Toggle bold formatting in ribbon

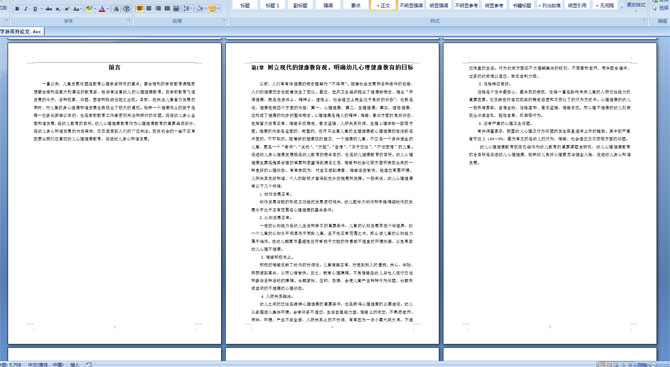[x=17, y=9]
